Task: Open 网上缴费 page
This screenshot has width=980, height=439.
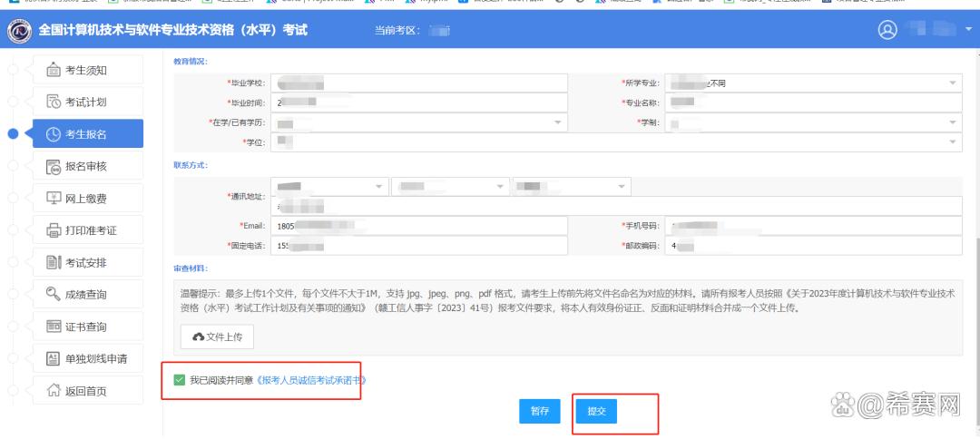Action: click(87, 198)
